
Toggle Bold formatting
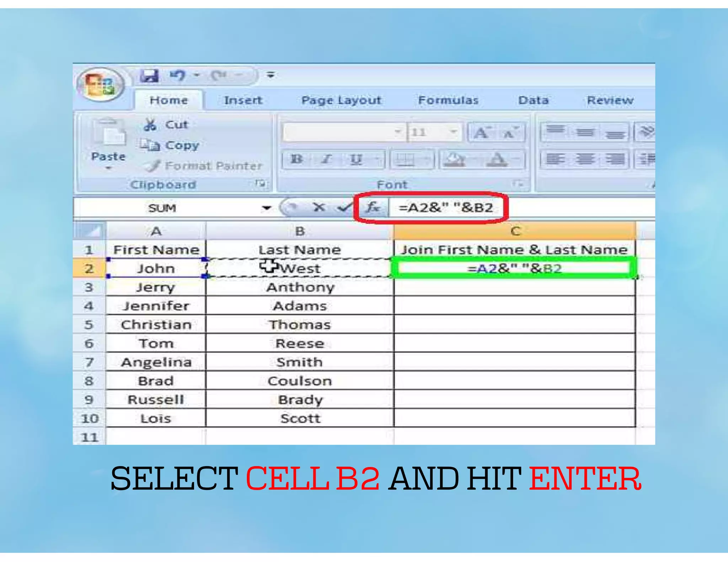click(296, 159)
